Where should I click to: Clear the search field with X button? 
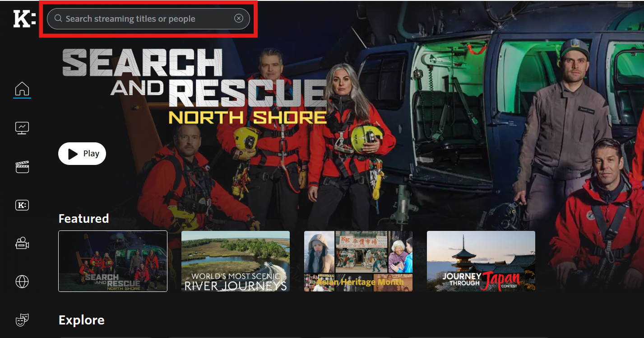239,19
